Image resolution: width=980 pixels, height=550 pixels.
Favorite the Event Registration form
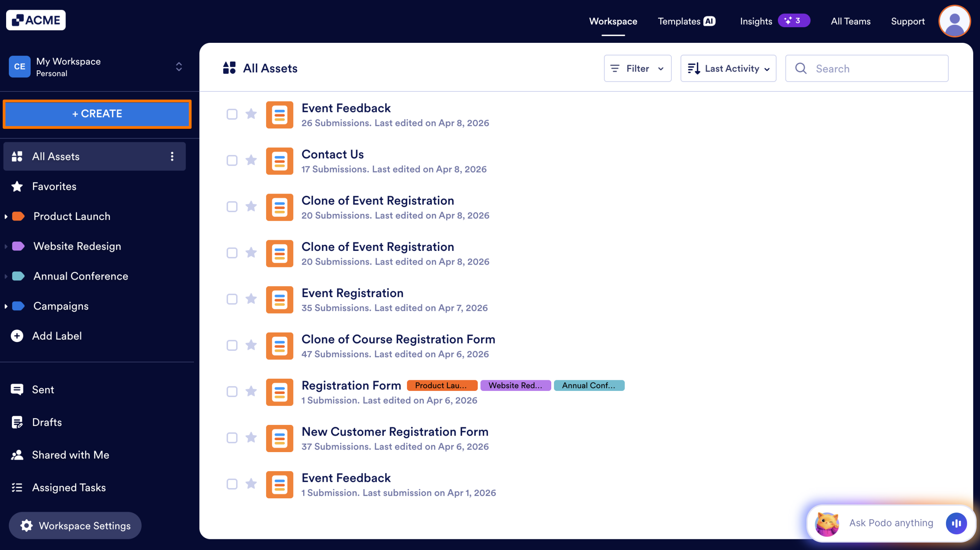[x=251, y=299]
